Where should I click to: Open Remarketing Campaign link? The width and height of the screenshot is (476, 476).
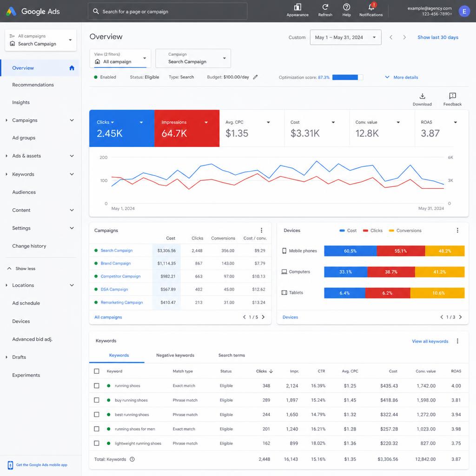122,302
